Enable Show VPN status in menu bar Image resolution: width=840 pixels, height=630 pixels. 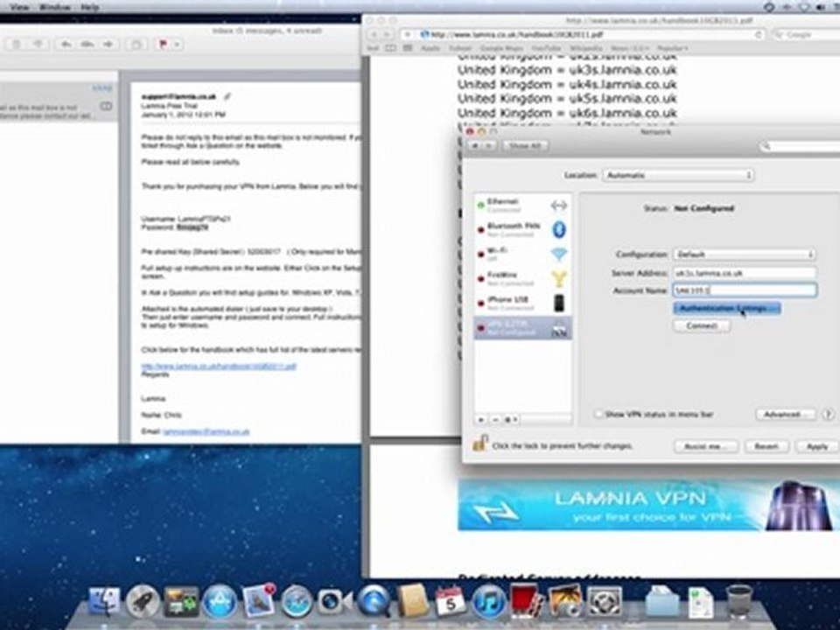pos(599,414)
